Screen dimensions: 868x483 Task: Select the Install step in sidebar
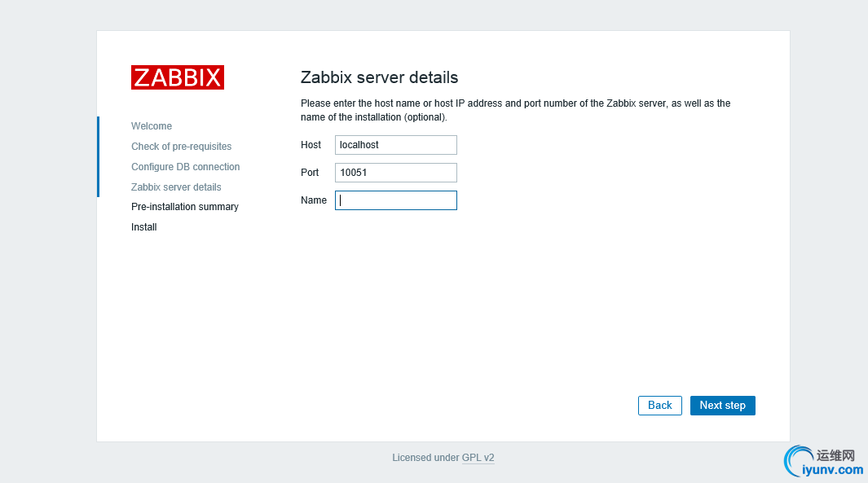pyautogui.click(x=144, y=226)
